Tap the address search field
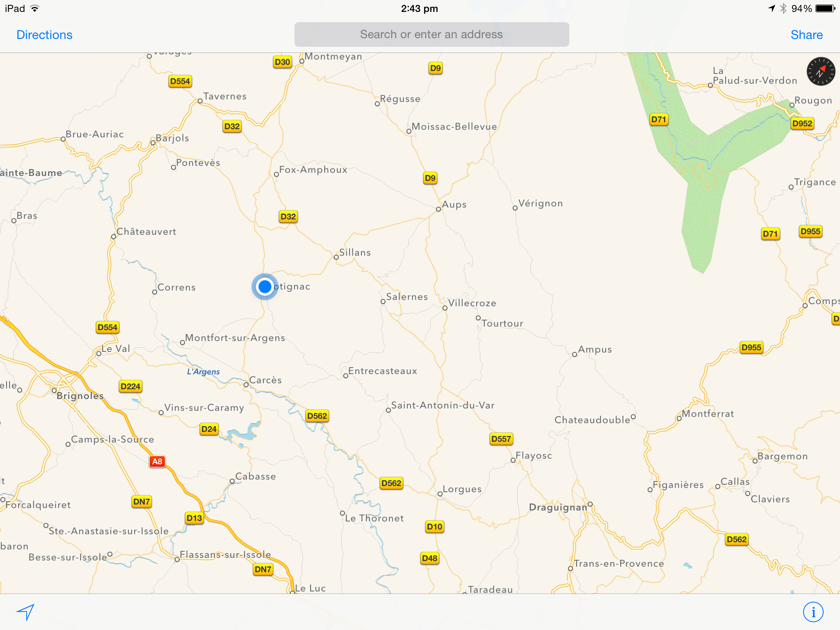This screenshot has height=630, width=840. point(431,34)
